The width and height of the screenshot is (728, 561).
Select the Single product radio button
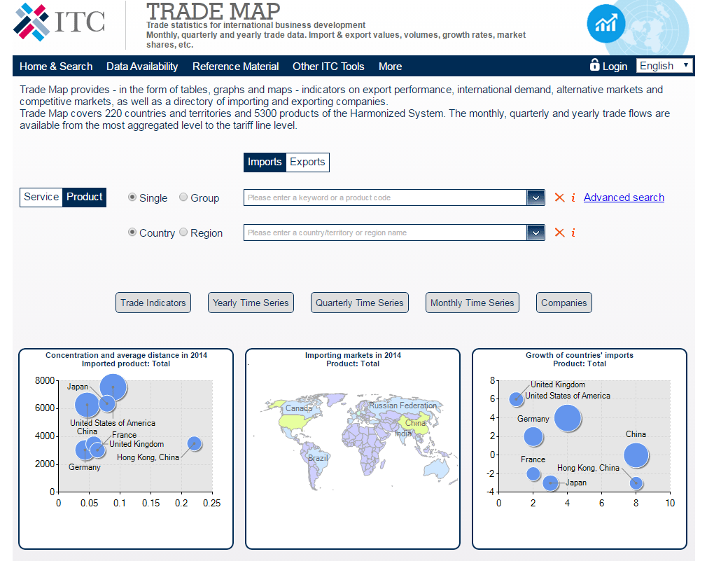[132, 198]
